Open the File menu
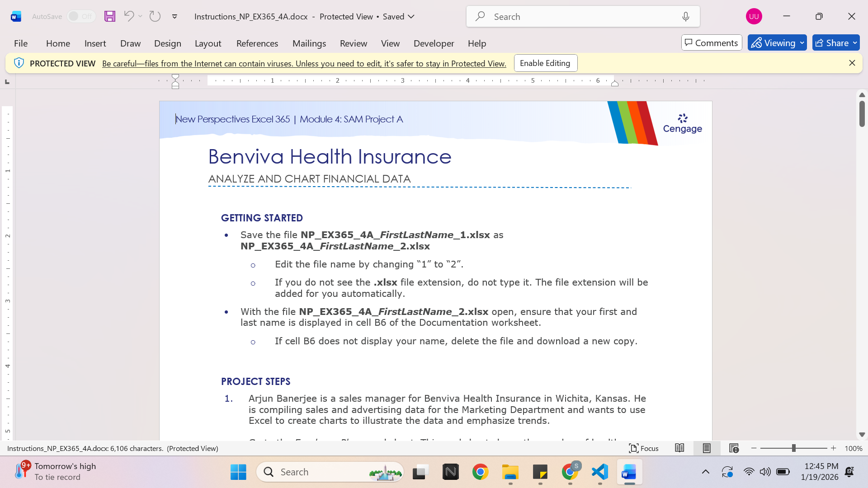The height and width of the screenshot is (488, 868). pos(21,43)
